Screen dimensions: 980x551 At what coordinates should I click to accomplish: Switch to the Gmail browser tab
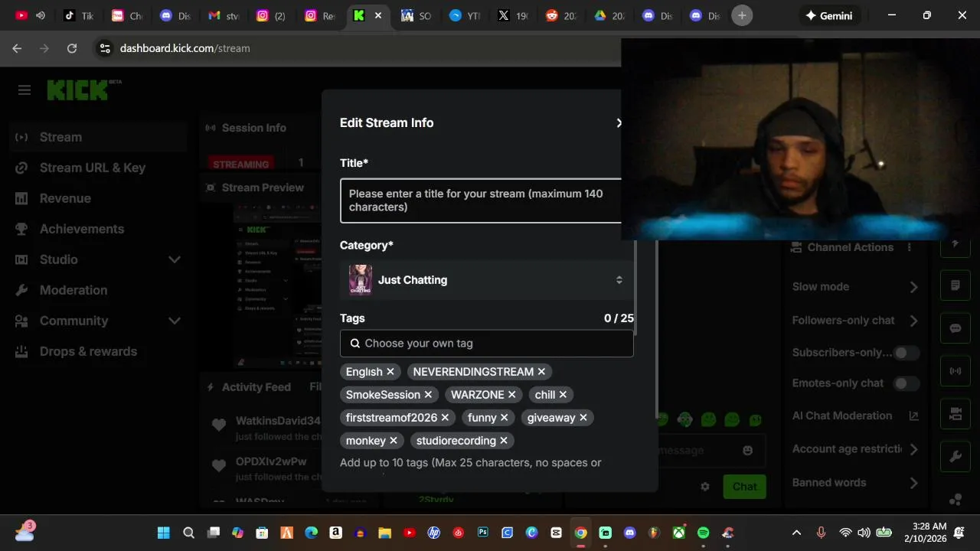pyautogui.click(x=224, y=15)
